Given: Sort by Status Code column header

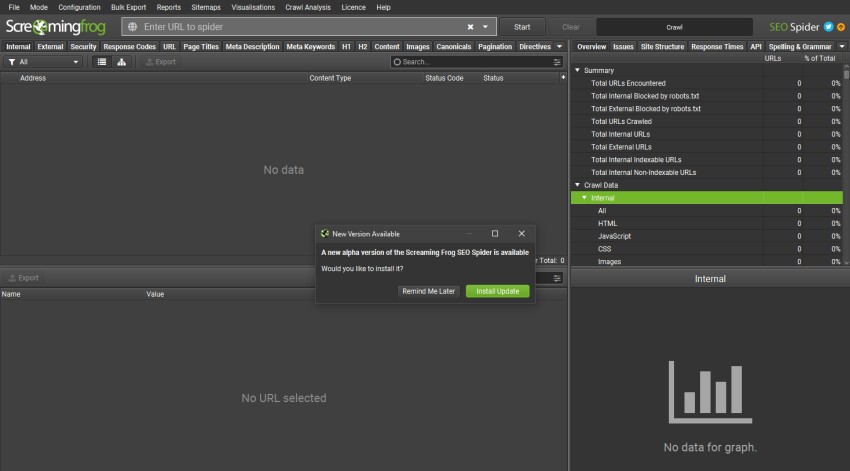Looking at the screenshot, I should coord(452,78).
